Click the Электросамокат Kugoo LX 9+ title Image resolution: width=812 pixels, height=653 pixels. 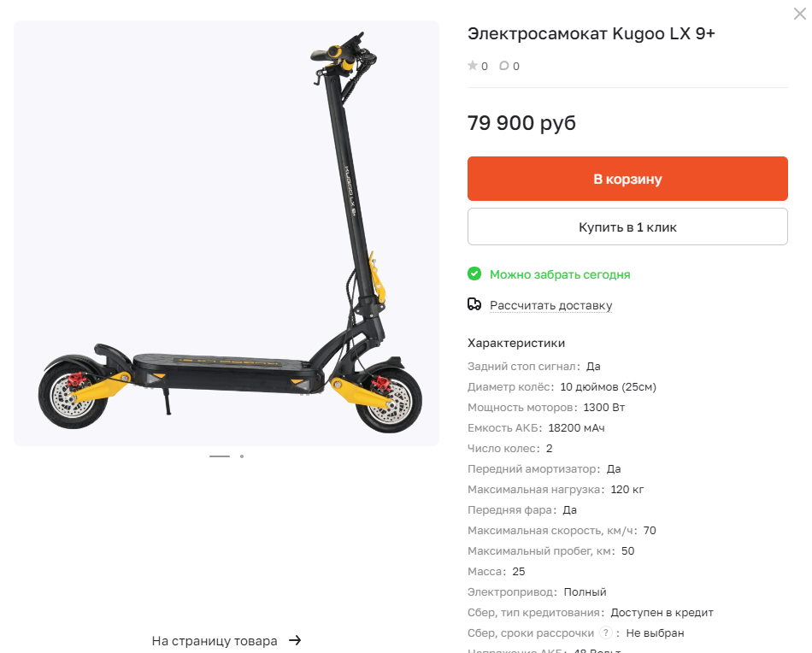click(591, 33)
